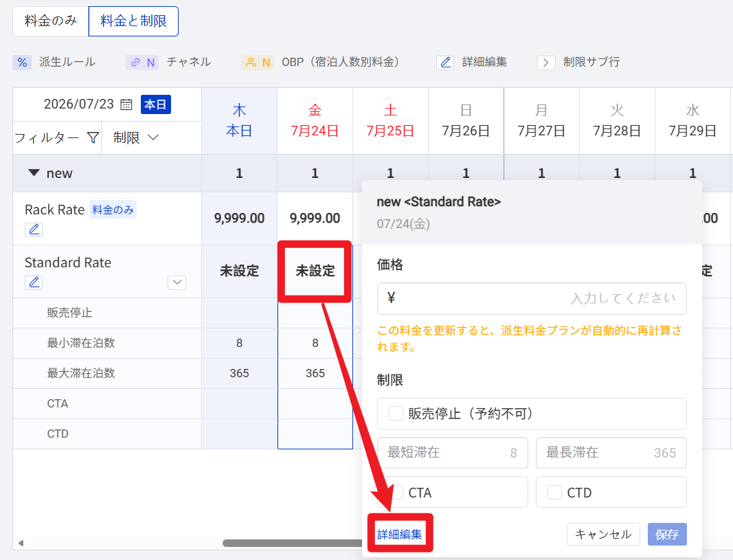Image resolution: width=733 pixels, height=560 pixels.
Task: Click 最大滞在泊数 value 365 for 本日
Action: click(x=239, y=373)
